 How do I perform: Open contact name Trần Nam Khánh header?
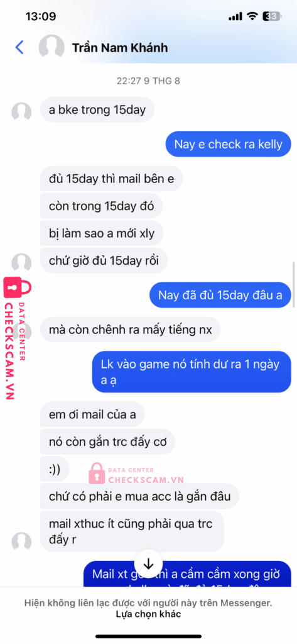click(120, 48)
